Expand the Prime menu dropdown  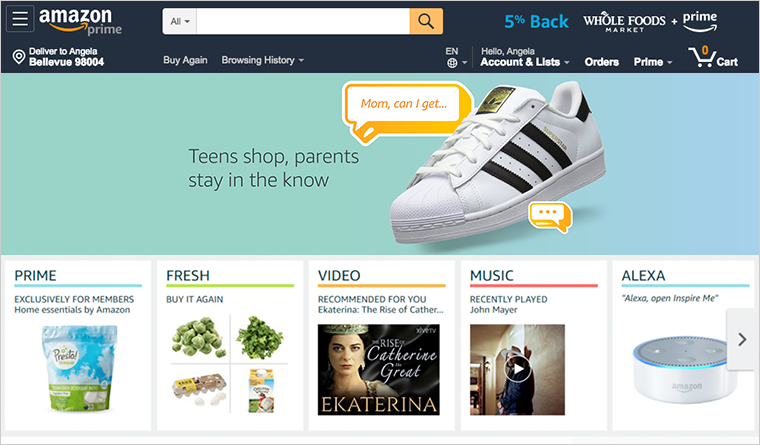click(x=653, y=62)
